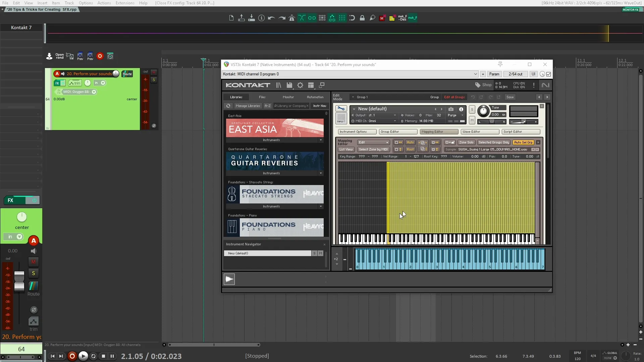Click the Param button
644x362 pixels.
pos(494,74)
